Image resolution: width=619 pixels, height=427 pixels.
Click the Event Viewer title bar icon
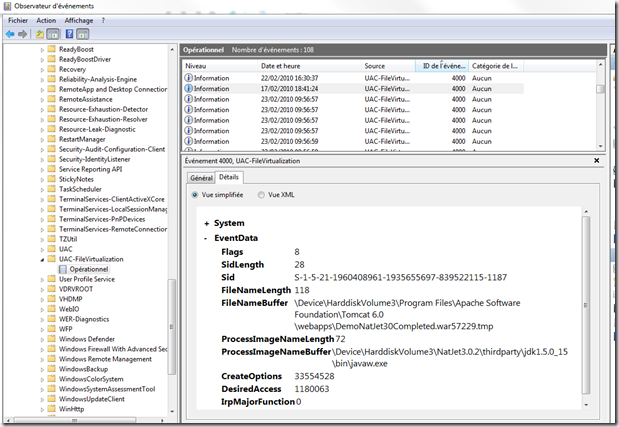coord(7,6)
